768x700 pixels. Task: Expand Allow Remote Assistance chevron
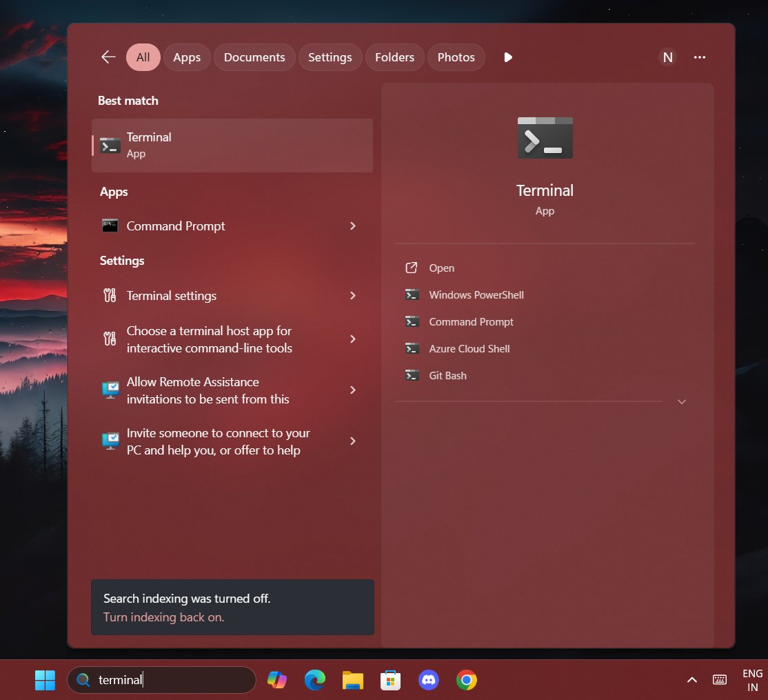point(353,390)
